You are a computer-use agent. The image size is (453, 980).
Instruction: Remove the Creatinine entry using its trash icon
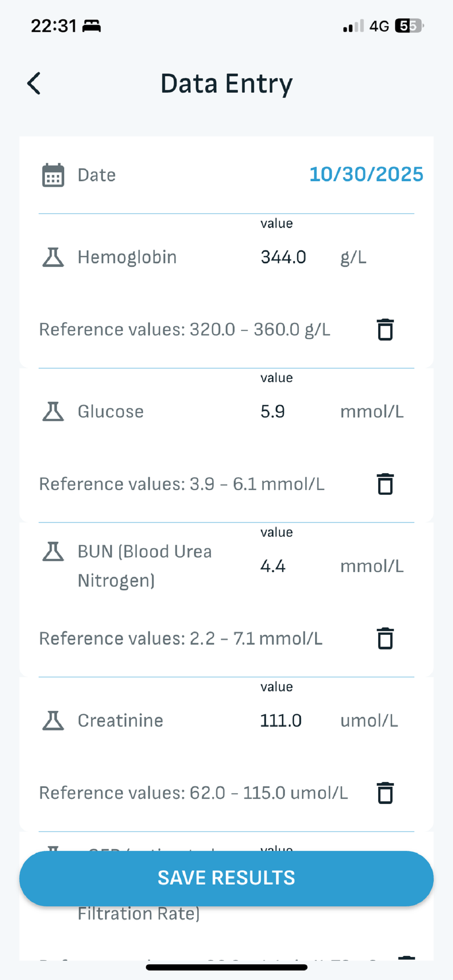[x=385, y=793]
